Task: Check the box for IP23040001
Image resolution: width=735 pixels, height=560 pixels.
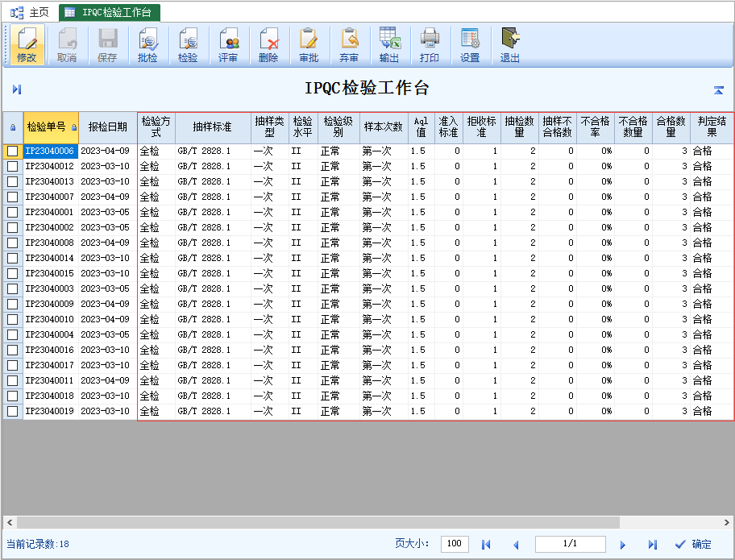Action: point(13,212)
